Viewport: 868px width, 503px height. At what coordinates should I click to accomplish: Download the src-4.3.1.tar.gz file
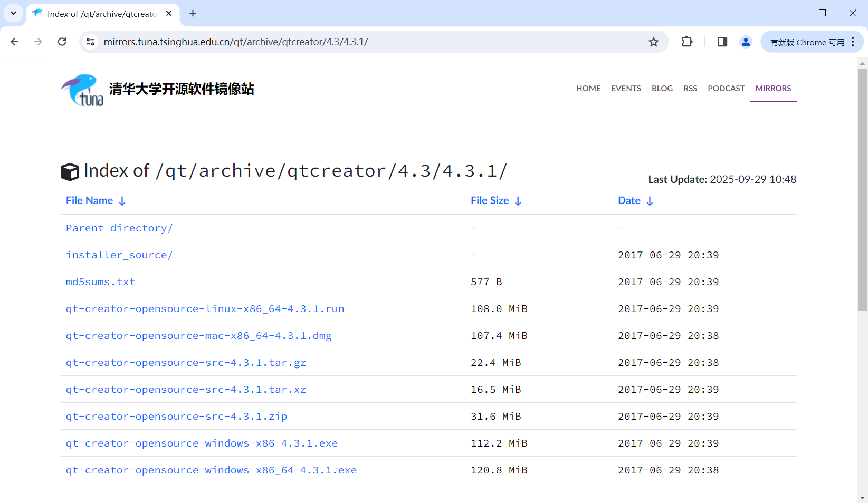[x=186, y=362]
